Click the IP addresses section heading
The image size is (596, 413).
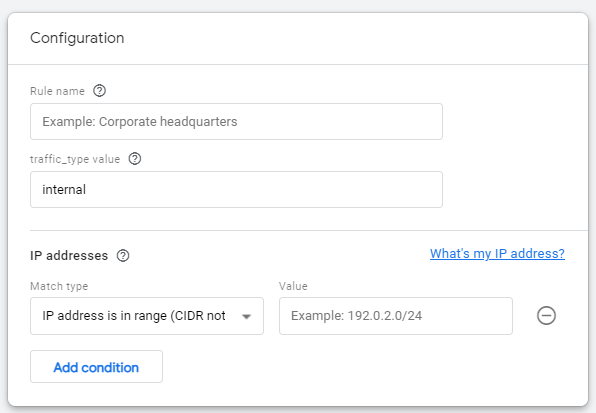click(69, 256)
